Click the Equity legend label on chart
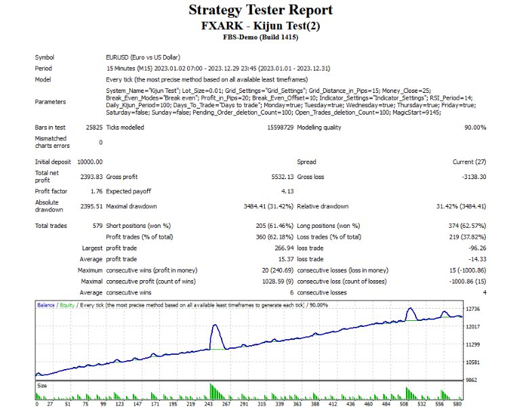Image resolution: width=532 pixels, height=407 pixels. tap(67, 305)
